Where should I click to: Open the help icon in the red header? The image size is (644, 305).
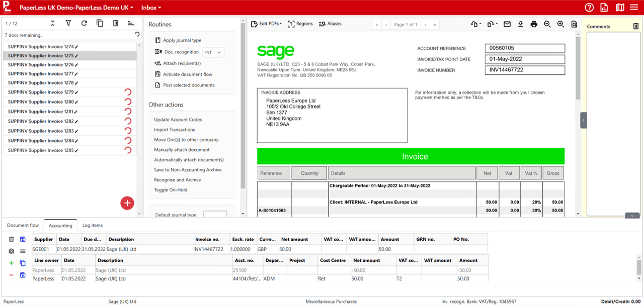click(590, 8)
